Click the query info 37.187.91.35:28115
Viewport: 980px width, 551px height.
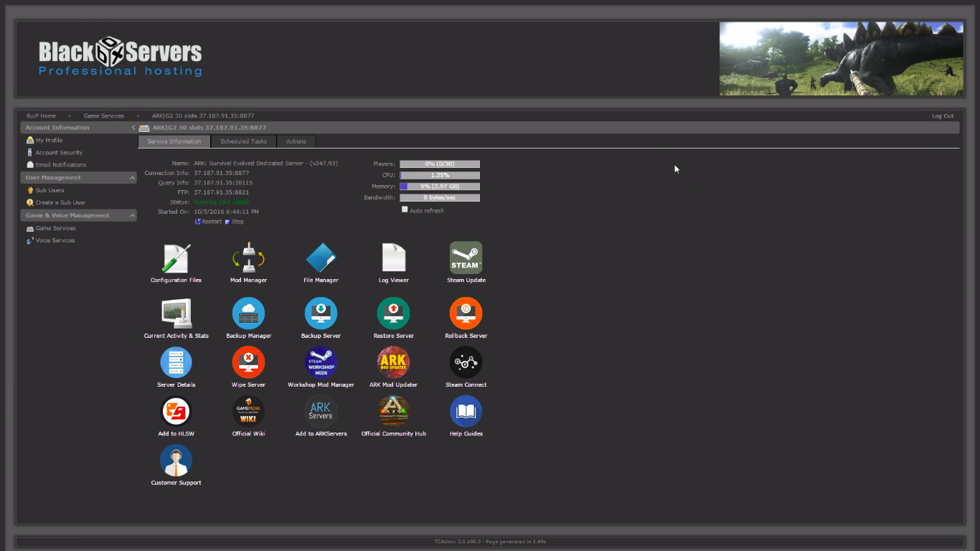pos(223,183)
